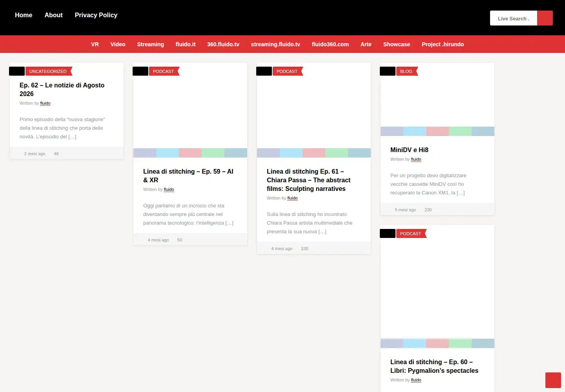The image size is (565, 392).
Task: Click UNCATEGORIZED tag on Ep. 62 card
Action: pos(49,71)
